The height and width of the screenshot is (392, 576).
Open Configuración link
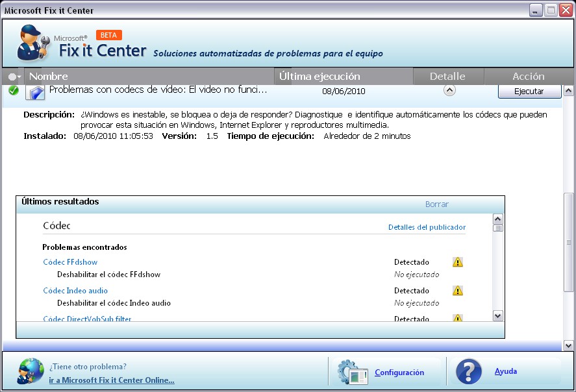click(x=399, y=373)
